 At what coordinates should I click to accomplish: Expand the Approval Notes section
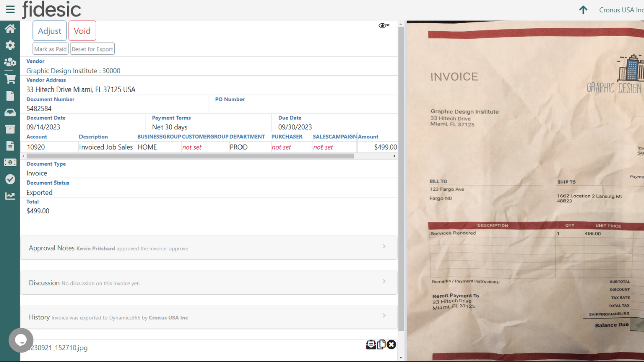pos(209,248)
